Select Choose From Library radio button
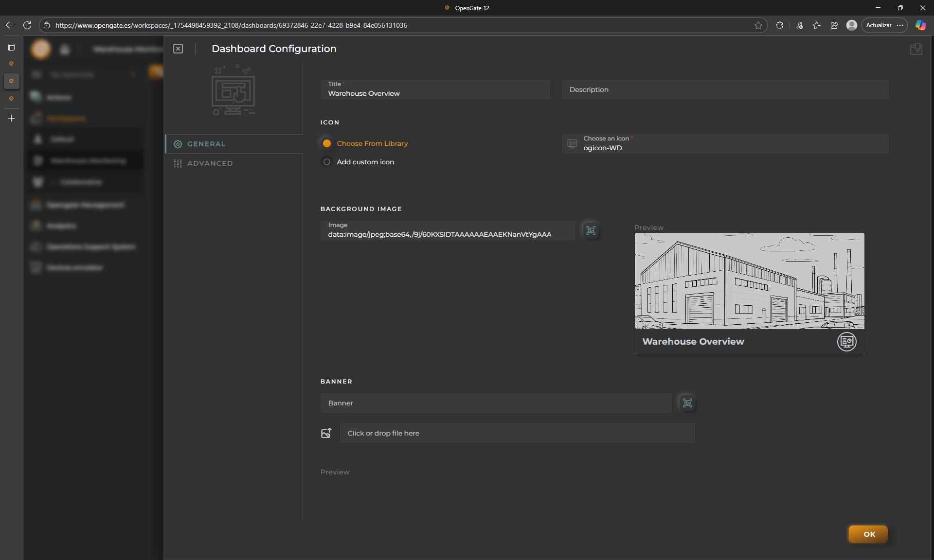This screenshot has width=934, height=560. click(327, 143)
